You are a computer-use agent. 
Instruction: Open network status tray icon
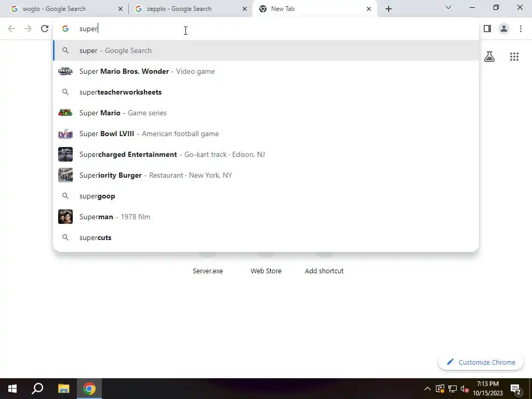point(453,389)
